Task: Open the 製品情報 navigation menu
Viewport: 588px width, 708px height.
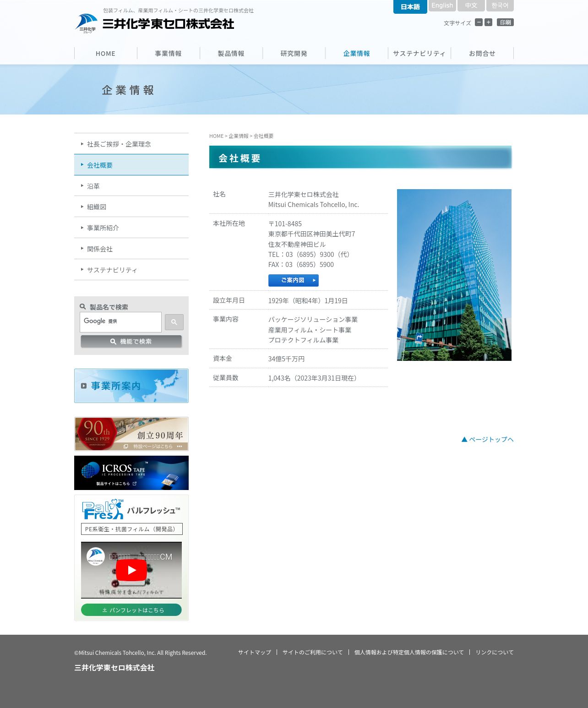Action: point(231,54)
